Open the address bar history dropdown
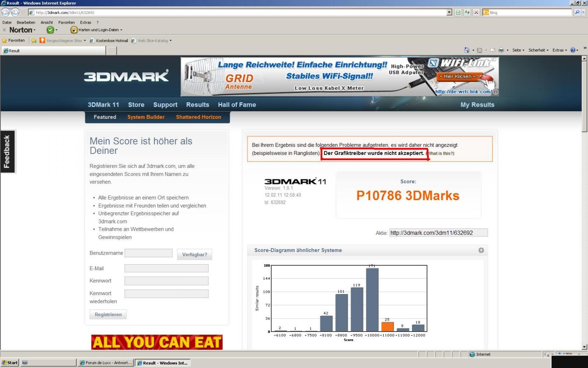Image resolution: width=588 pixels, height=368 pixels. click(x=449, y=13)
